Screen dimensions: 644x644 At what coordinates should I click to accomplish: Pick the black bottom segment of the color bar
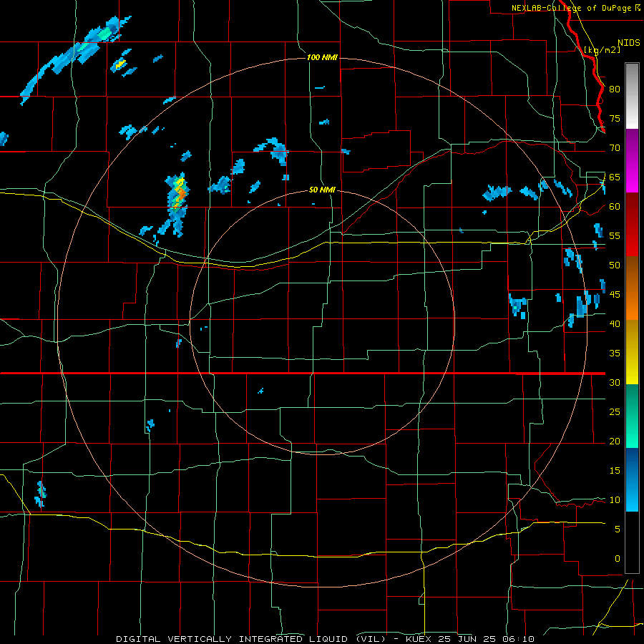pyautogui.click(x=632, y=542)
